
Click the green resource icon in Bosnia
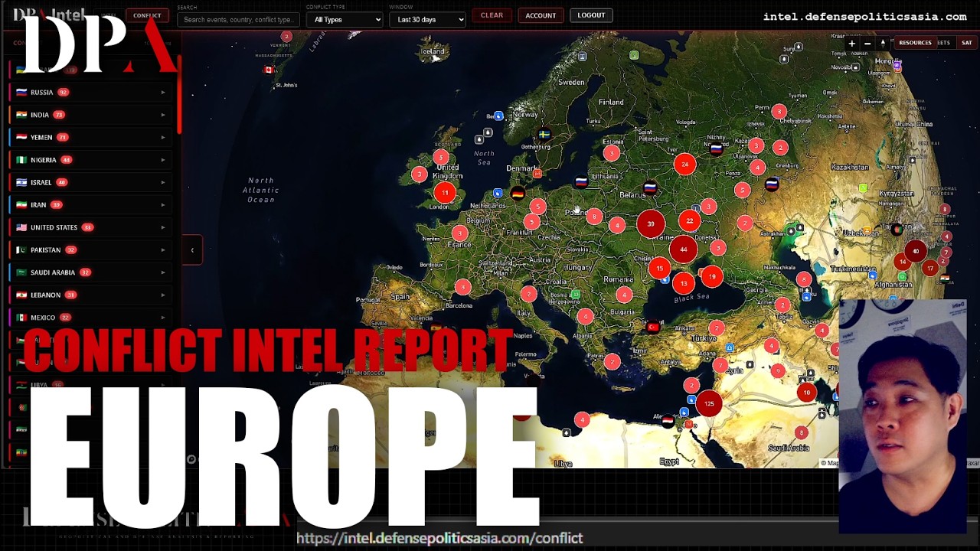pyautogui.click(x=575, y=294)
